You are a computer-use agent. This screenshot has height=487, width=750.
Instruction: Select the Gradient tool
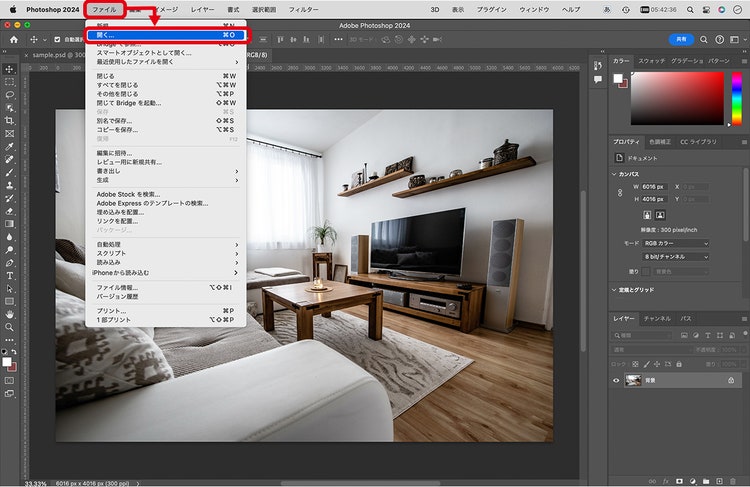pyautogui.click(x=9, y=224)
